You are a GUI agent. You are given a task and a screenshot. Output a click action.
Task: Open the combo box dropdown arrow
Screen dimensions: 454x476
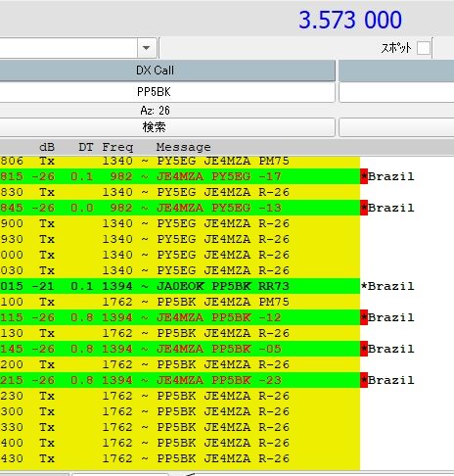pyautogui.click(x=146, y=48)
